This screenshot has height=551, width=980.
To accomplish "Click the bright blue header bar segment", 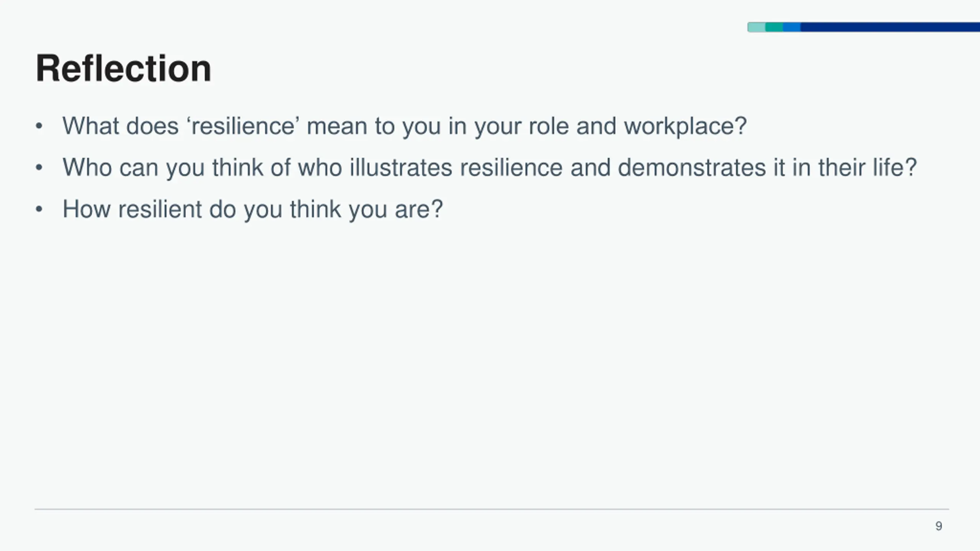I will (x=792, y=27).
